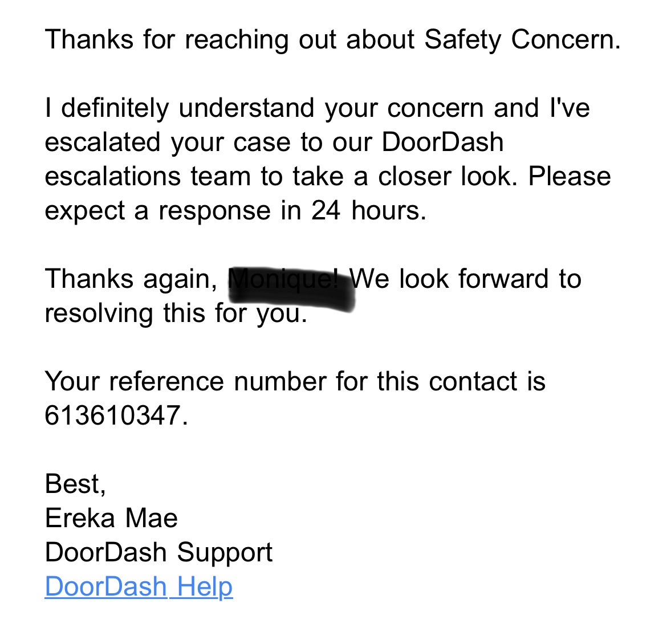Click the DoorDash Support signature line
Screen dimensions: 667x644
(x=158, y=552)
